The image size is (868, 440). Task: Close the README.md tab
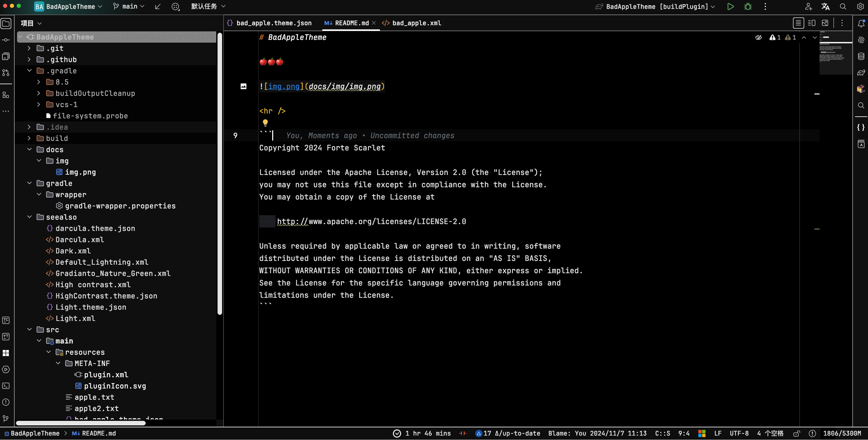pyautogui.click(x=374, y=23)
